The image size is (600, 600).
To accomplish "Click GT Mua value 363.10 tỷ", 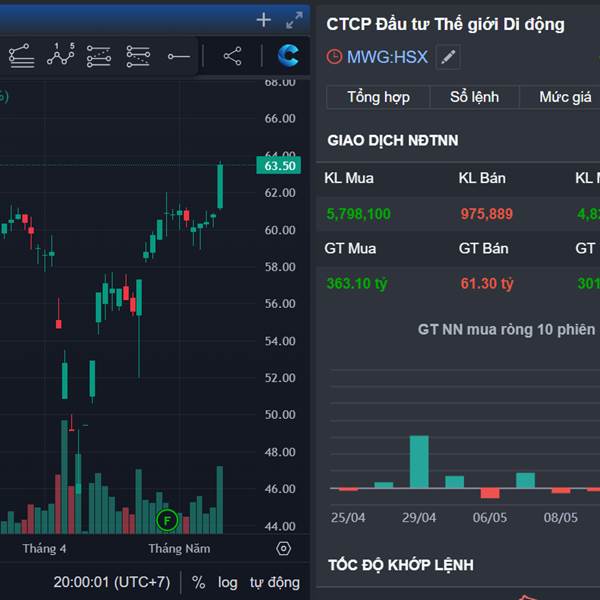I will (357, 284).
